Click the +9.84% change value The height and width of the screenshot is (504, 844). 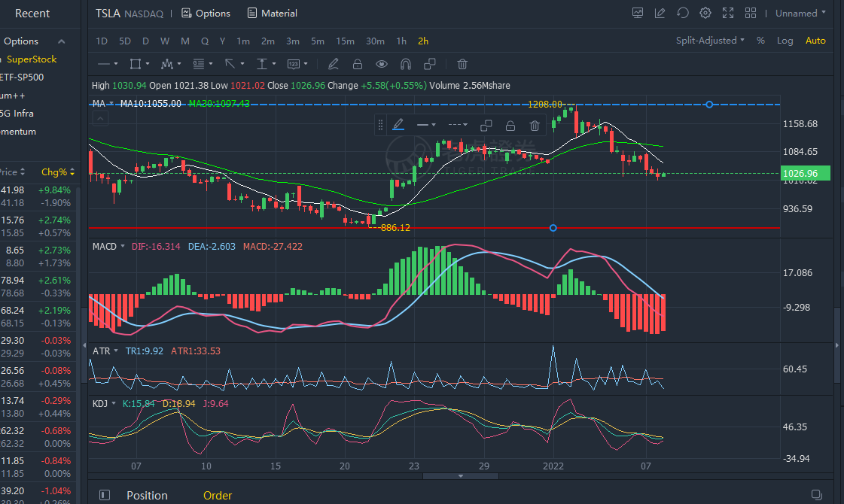pos(54,190)
